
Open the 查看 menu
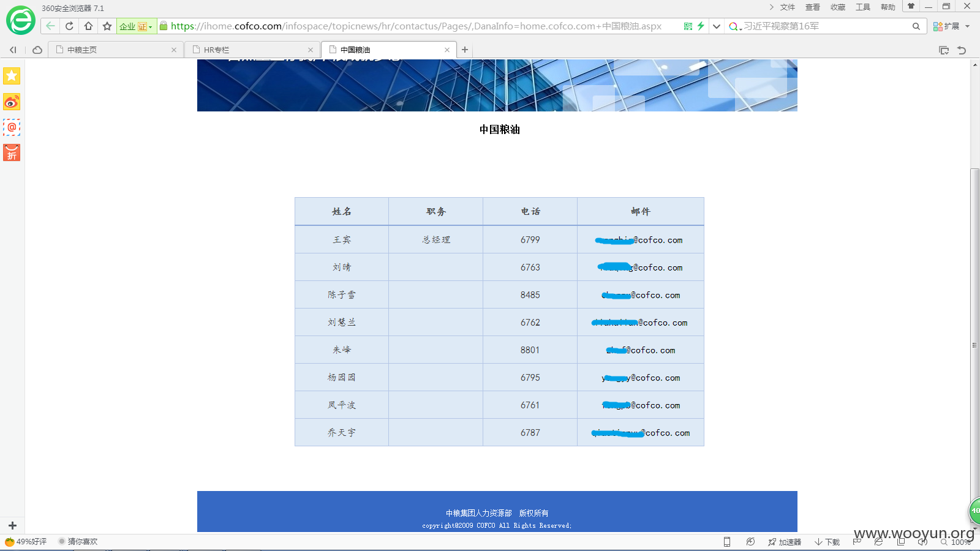(x=812, y=7)
